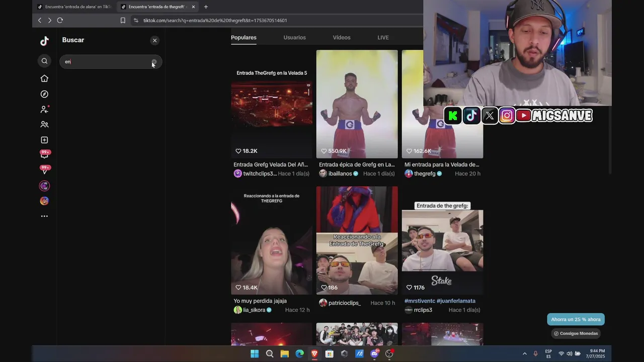Switch to the LIVE tab
Viewport: 644px width, 362px height.
[x=383, y=37]
